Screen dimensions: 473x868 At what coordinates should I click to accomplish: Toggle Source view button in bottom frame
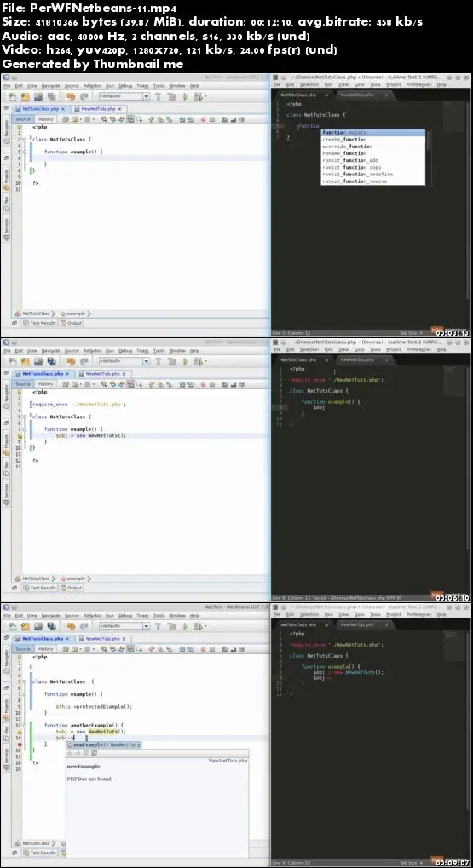[x=23, y=649]
